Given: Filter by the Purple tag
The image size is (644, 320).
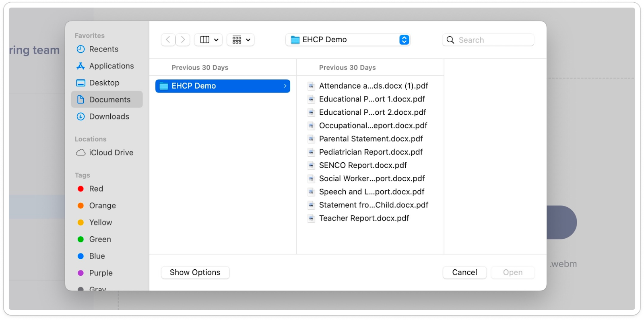Looking at the screenshot, I should [101, 273].
